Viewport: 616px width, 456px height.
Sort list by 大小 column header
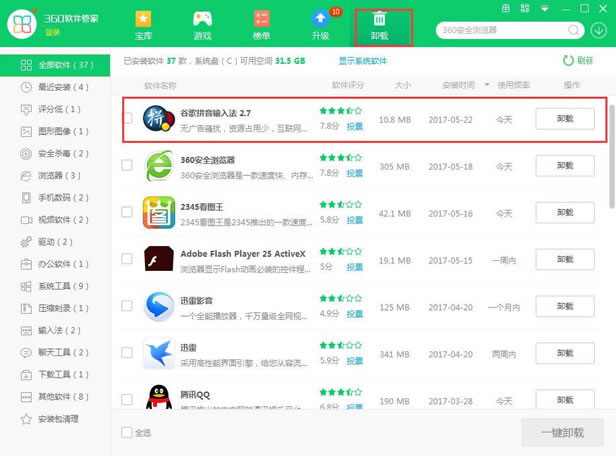click(402, 86)
